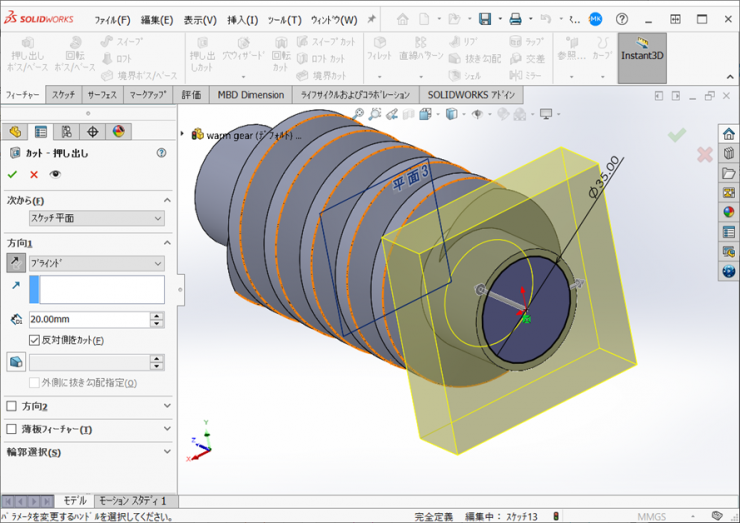Image resolution: width=740 pixels, height=523 pixels.
Task: Open the ConfigurationManager tab icon
Action: (66, 131)
